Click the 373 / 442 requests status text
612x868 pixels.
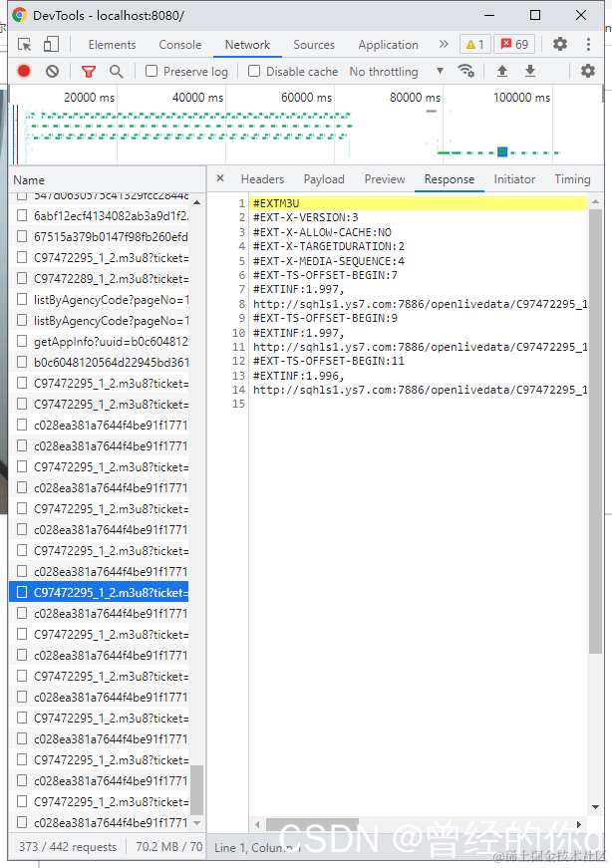(x=68, y=847)
